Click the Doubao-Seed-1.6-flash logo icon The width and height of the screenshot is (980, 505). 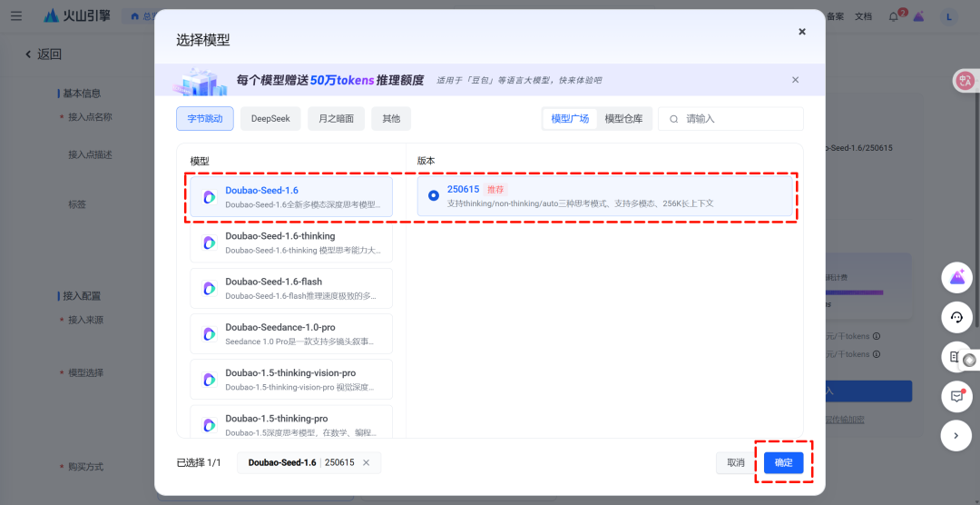(210, 289)
